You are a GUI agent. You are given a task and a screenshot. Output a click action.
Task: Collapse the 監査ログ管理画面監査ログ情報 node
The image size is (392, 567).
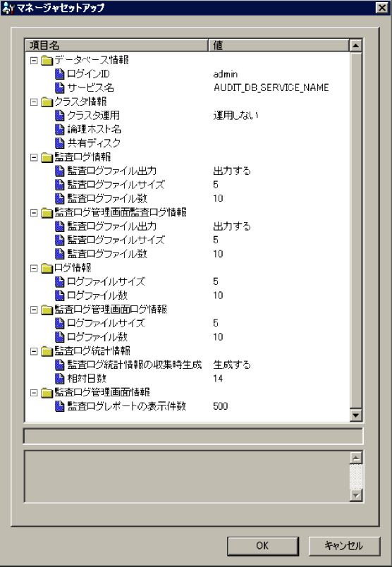[x=34, y=213]
